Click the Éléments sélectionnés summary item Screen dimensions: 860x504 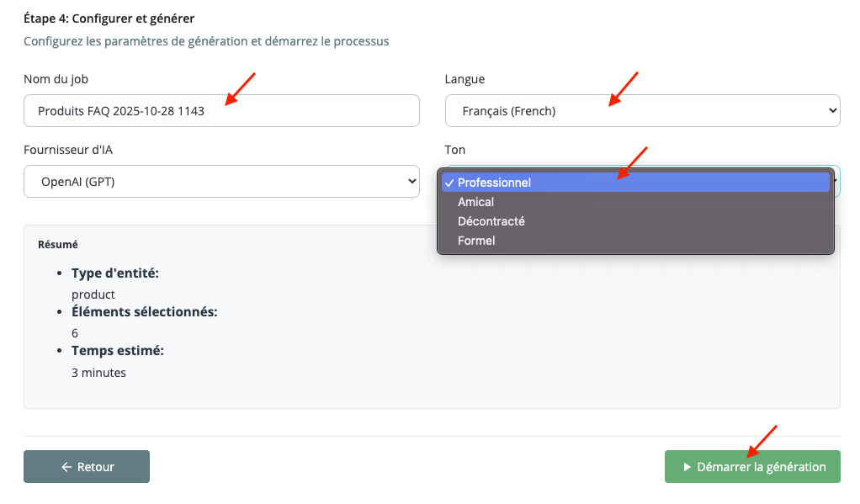(145, 311)
